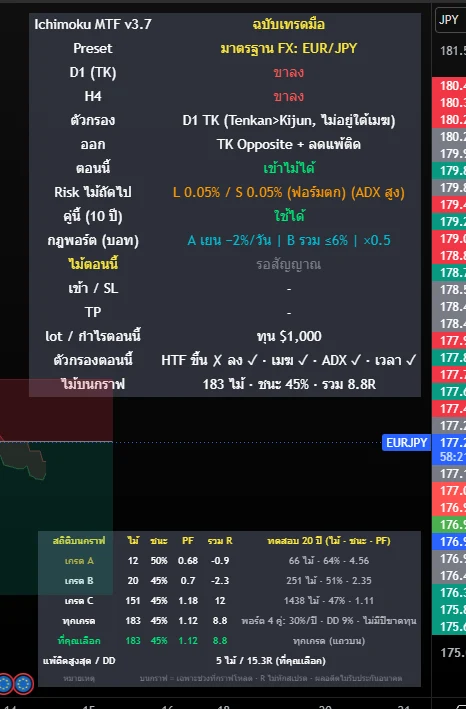Click the yellow "ฉบับเทรดมือ" heading

pos(288,24)
